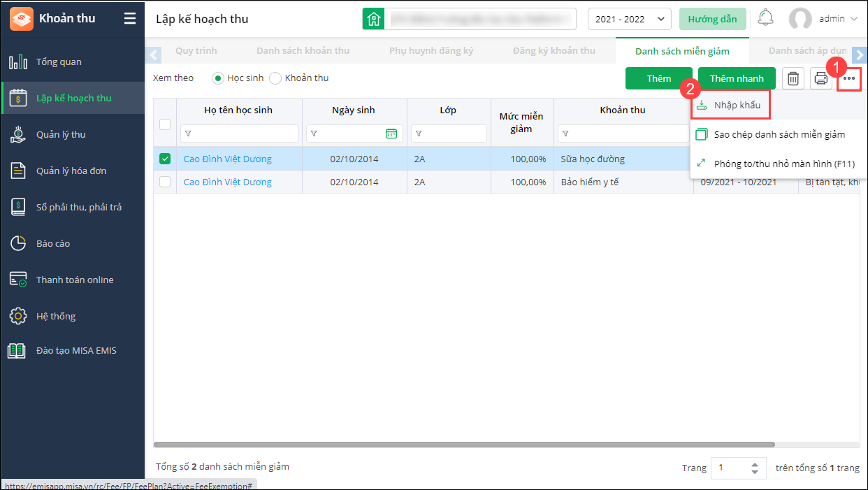Switch to the Phụ huynh đăng ký tab

pos(431,51)
